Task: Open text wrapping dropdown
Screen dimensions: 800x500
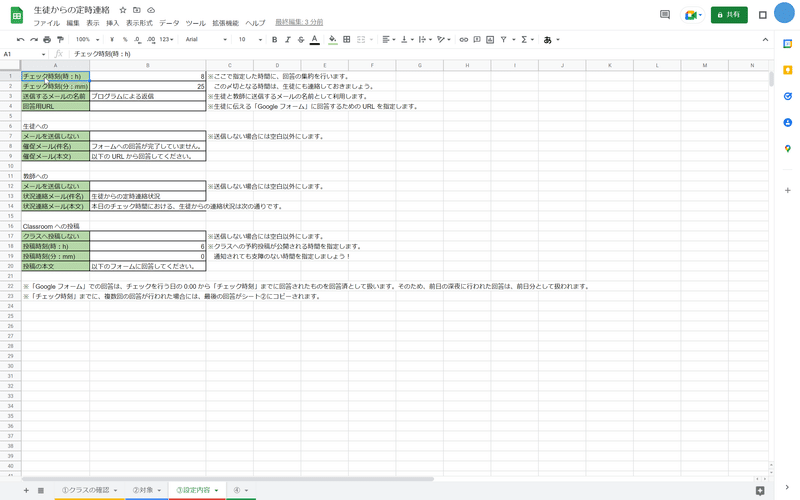Action: pyautogui.click(x=425, y=39)
